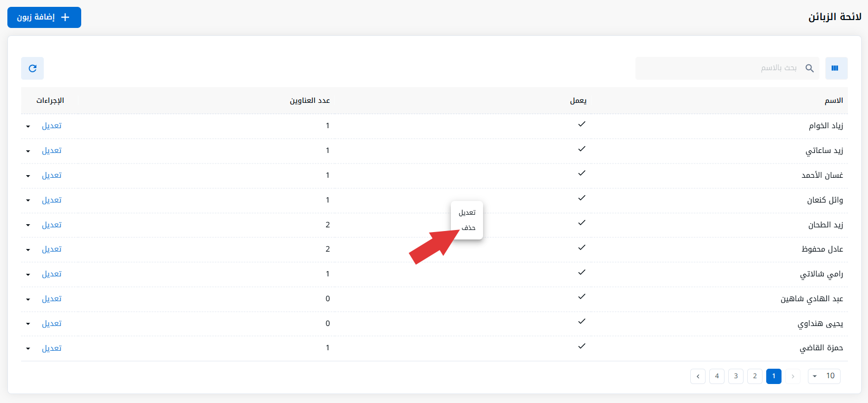
Task: Go to page 2
Action: click(x=755, y=376)
